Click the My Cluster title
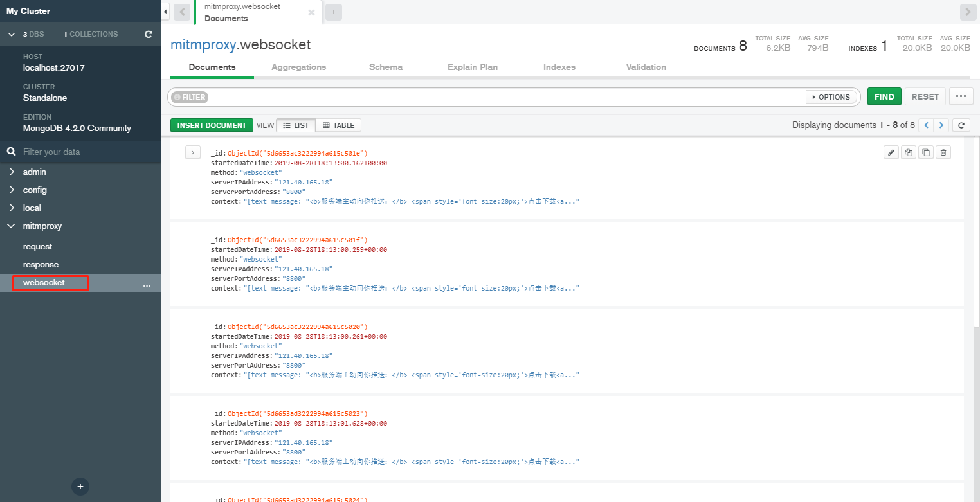980x502 pixels. 28,12
